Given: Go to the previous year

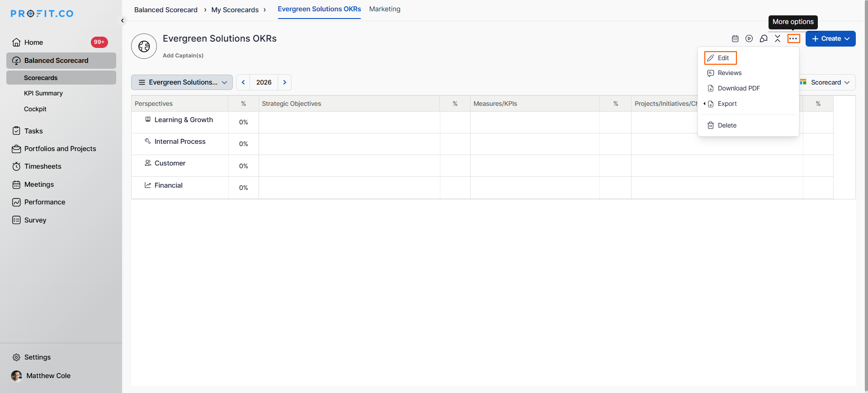Looking at the screenshot, I should coord(243,82).
